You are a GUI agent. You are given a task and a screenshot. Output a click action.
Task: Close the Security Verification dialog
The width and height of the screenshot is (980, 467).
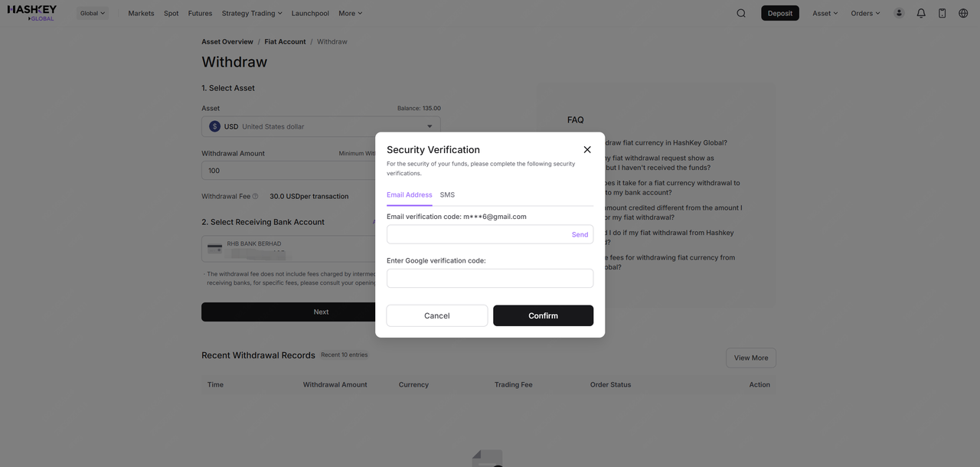(587, 150)
